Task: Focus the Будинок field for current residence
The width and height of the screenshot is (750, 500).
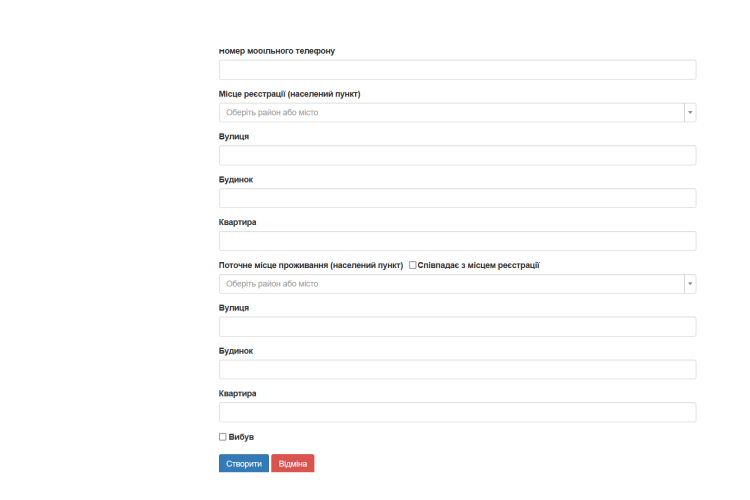Action: point(457,369)
